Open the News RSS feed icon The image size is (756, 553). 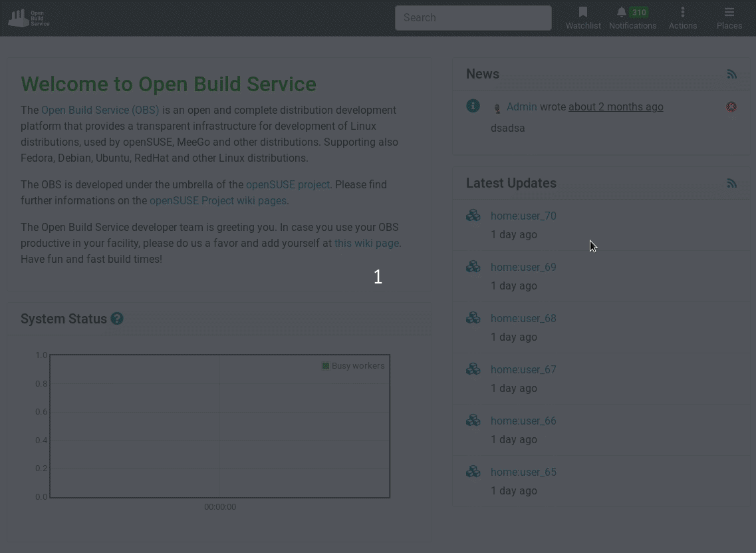point(731,74)
